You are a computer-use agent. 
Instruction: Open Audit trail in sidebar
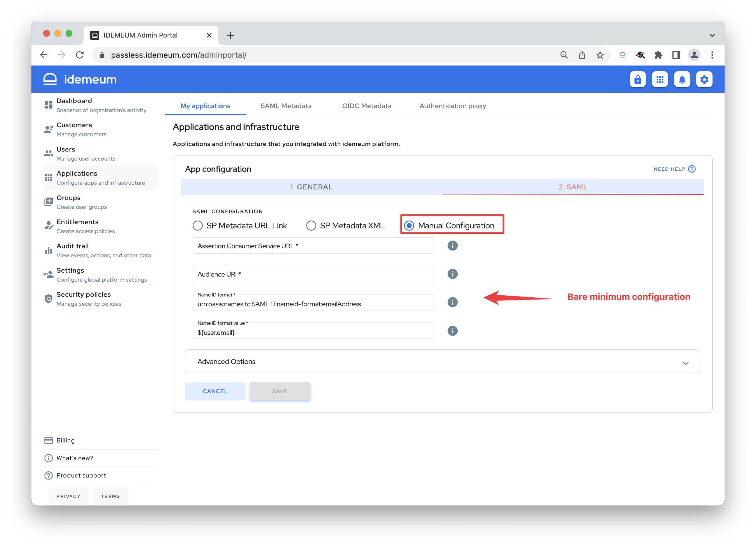(x=100, y=250)
